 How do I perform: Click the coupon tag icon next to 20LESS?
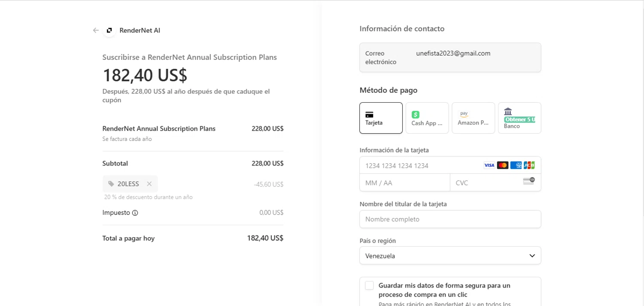pyautogui.click(x=111, y=184)
